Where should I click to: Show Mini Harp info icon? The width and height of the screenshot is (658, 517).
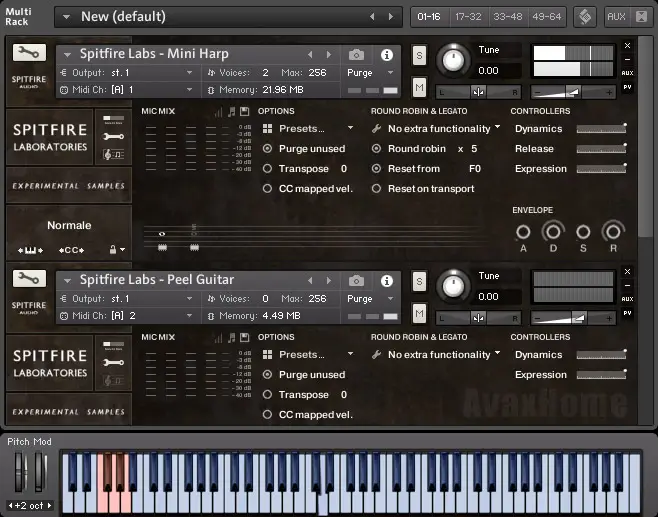pyautogui.click(x=387, y=55)
